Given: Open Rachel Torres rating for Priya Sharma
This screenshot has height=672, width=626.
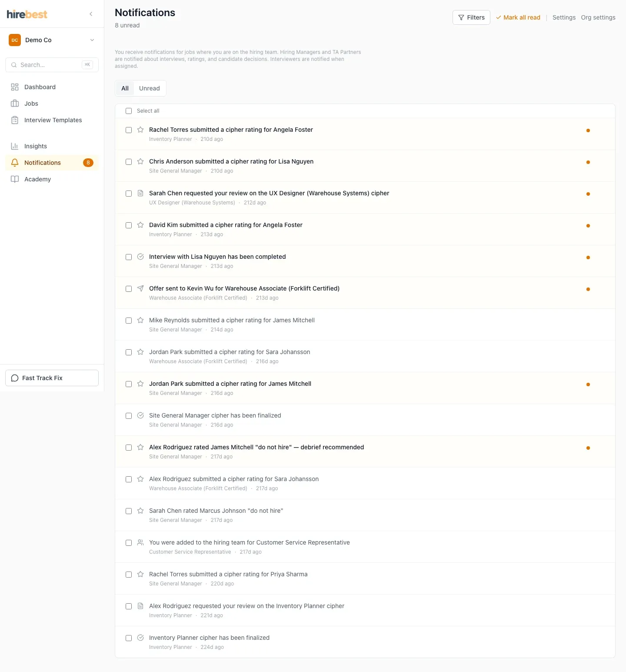Looking at the screenshot, I should click(365, 578).
